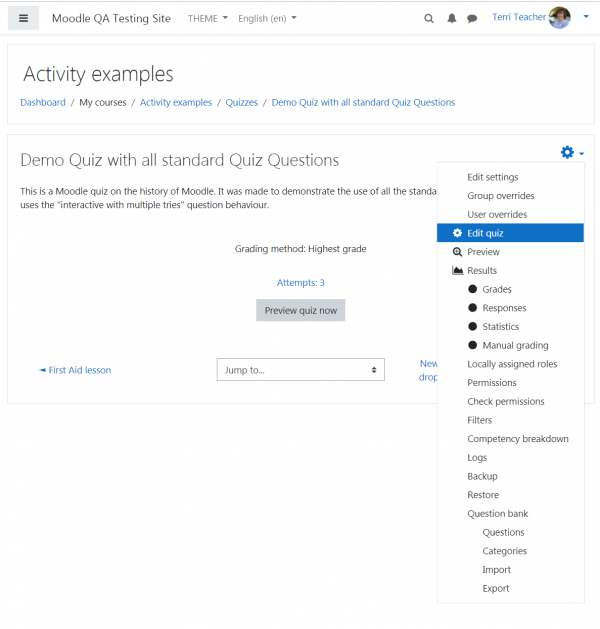
Task: Open Statistics report entry
Action: (x=501, y=327)
